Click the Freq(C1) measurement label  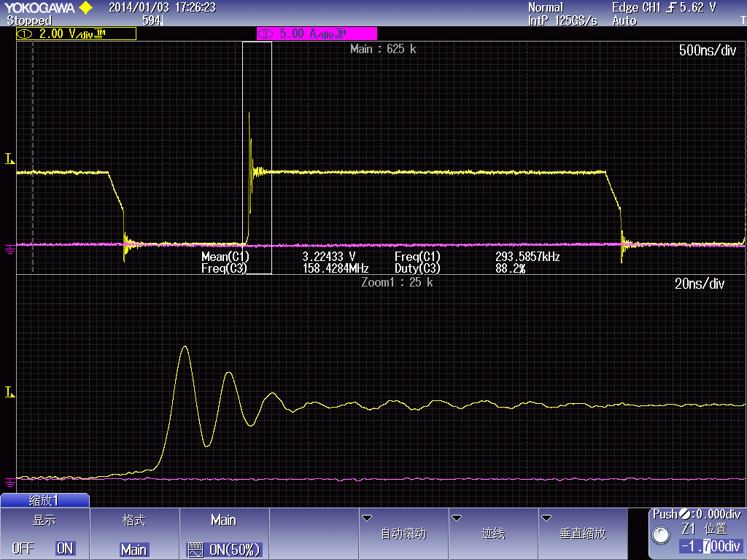[417, 257]
